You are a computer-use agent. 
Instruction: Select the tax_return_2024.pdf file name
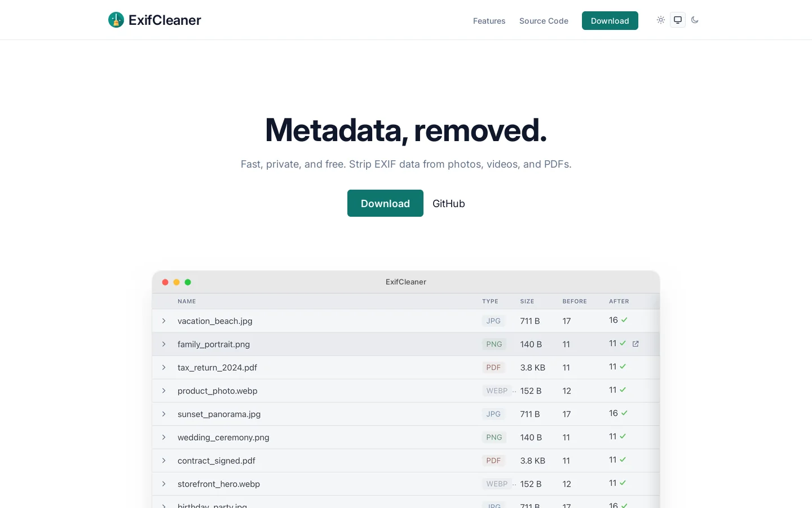217,367
